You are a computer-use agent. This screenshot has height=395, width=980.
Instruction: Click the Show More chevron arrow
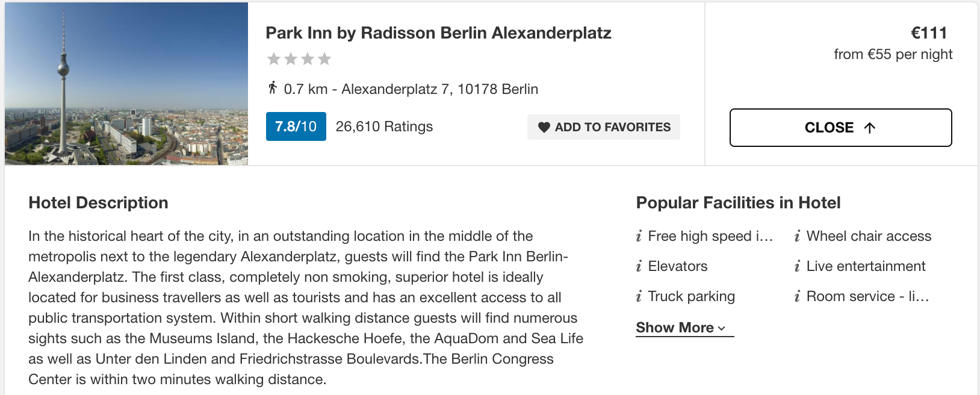point(722,328)
